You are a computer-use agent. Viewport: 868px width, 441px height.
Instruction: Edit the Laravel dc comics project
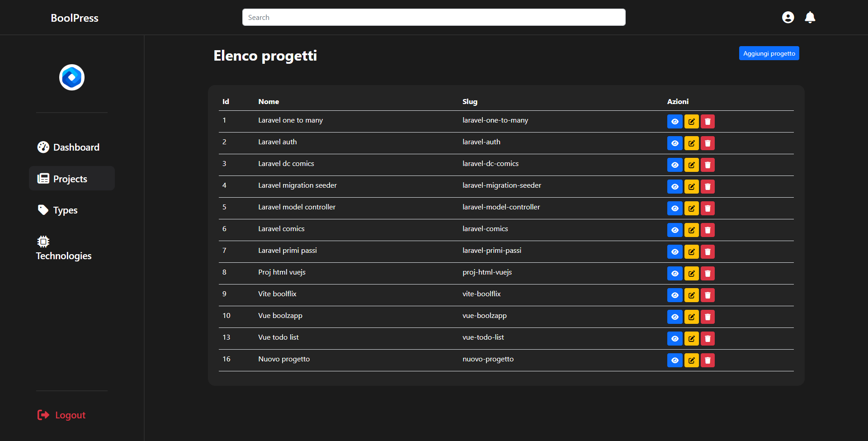691,165
